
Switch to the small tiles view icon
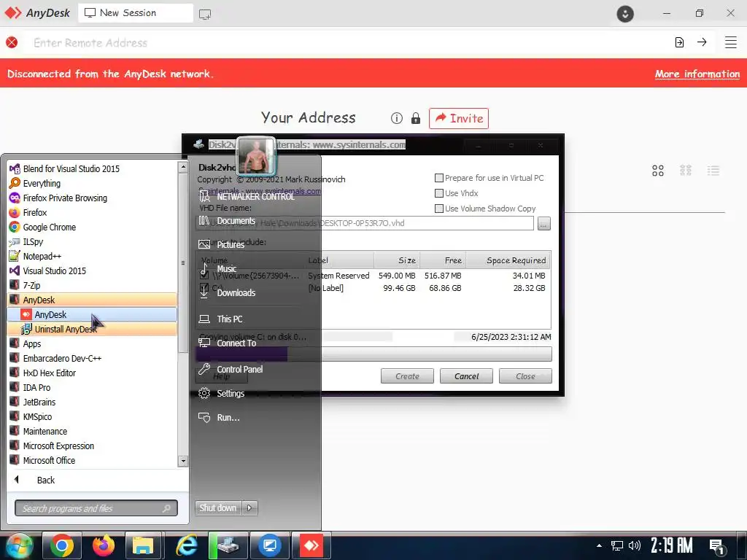[686, 171]
